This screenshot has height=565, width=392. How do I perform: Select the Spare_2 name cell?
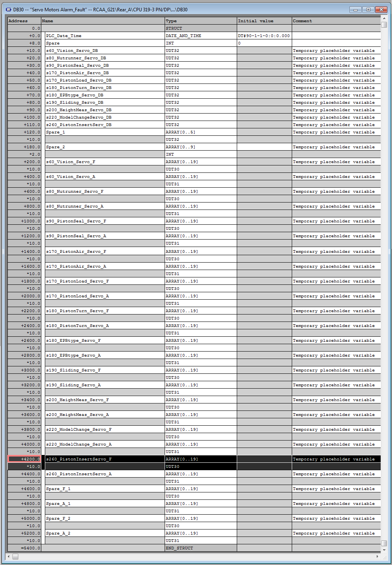pos(105,147)
